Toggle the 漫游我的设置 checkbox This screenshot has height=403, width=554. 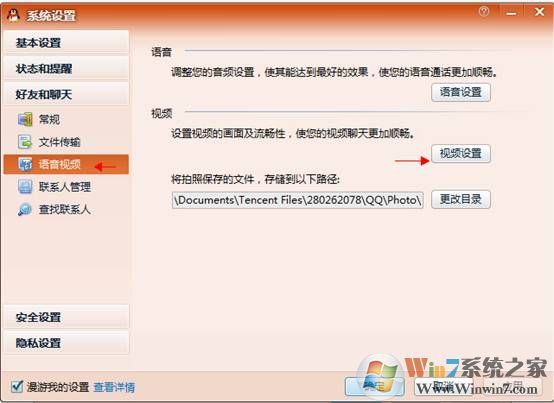(16, 386)
